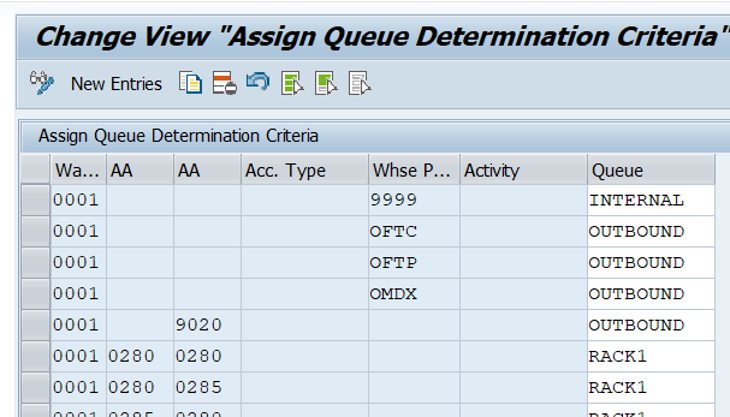Click the Deselect All icon
The height and width of the screenshot is (417, 730).
pyautogui.click(x=360, y=84)
